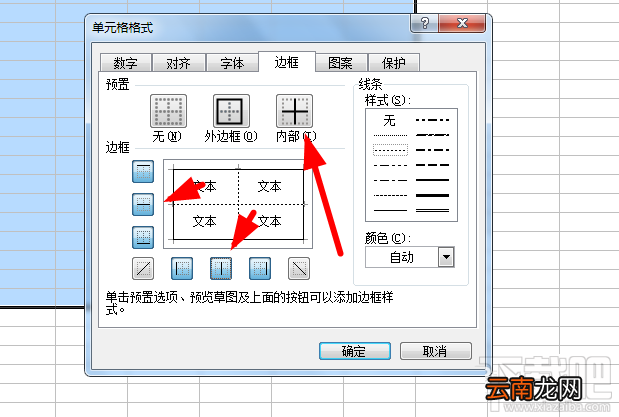Toggle the bottom border button

(x=143, y=237)
